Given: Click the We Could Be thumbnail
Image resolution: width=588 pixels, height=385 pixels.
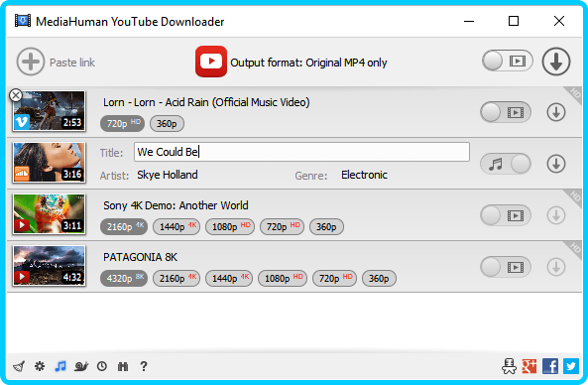Looking at the screenshot, I should pos(50,163).
